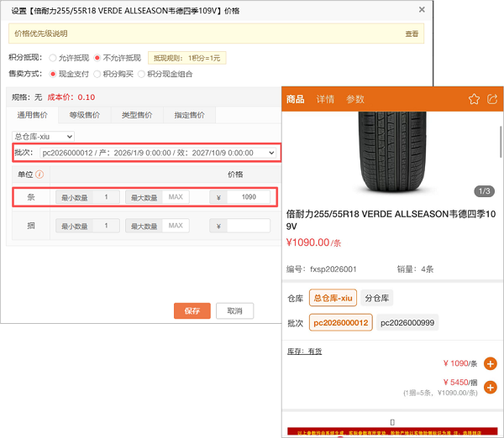Go to the 详情 tab in product panel

(x=325, y=99)
